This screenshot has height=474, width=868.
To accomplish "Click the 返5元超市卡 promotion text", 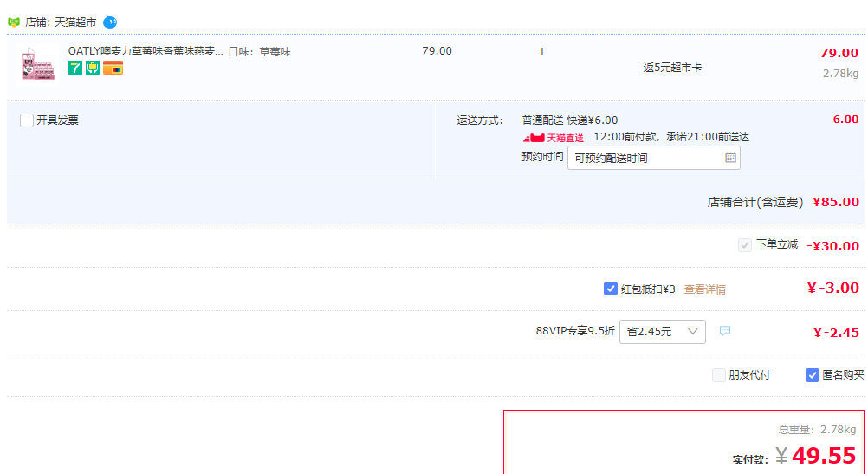I will click(x=672, y=68).
